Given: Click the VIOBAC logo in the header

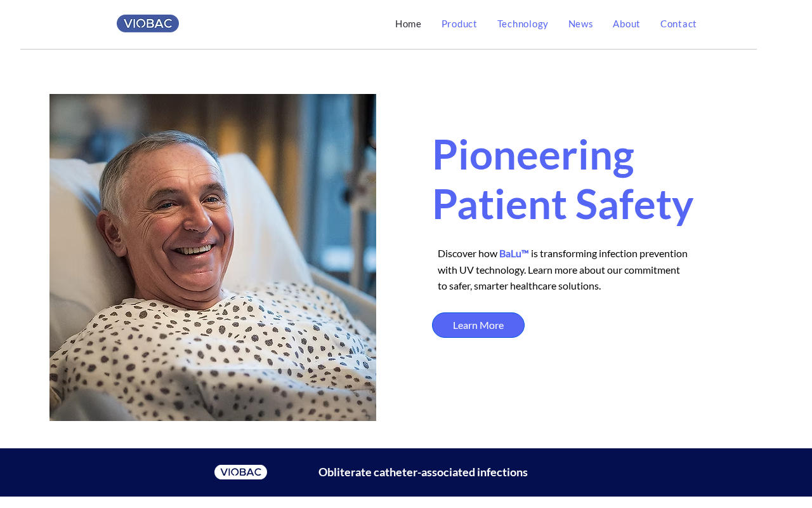Looking at the screenshot, I should [148, 23].
